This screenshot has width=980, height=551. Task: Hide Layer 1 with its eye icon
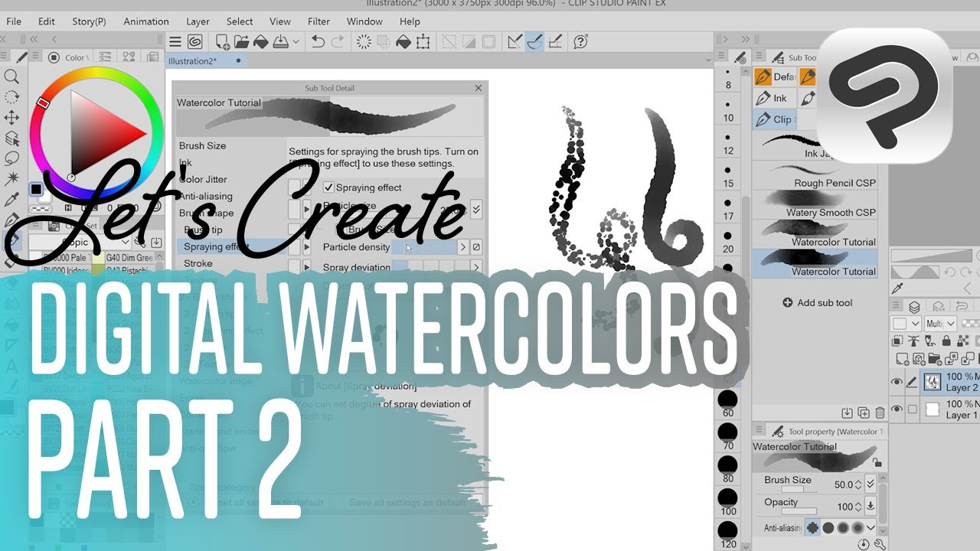pos(896,409)
